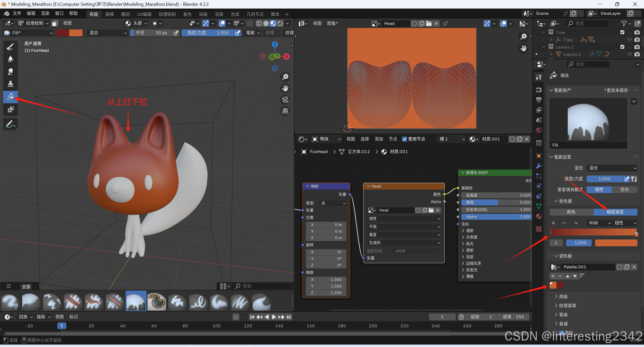Open the Modifier wrench properties tab
The image size is (644, 347).
point(539,166)
